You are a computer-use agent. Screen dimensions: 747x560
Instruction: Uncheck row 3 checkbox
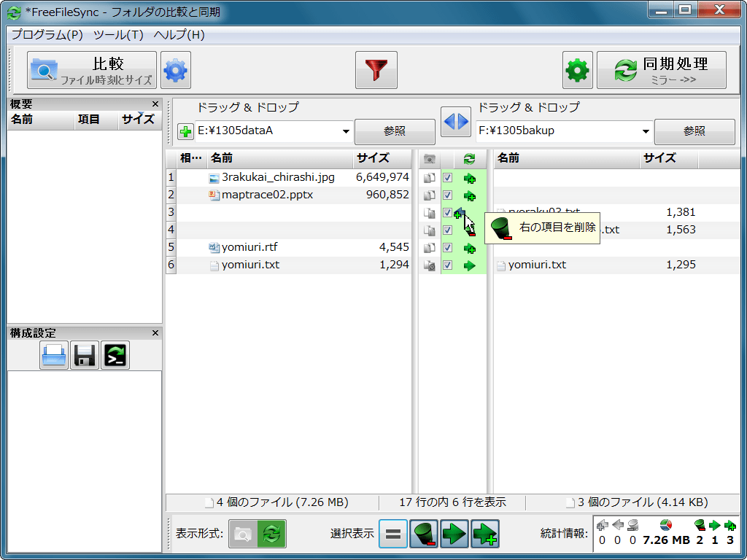pos(447,213)
